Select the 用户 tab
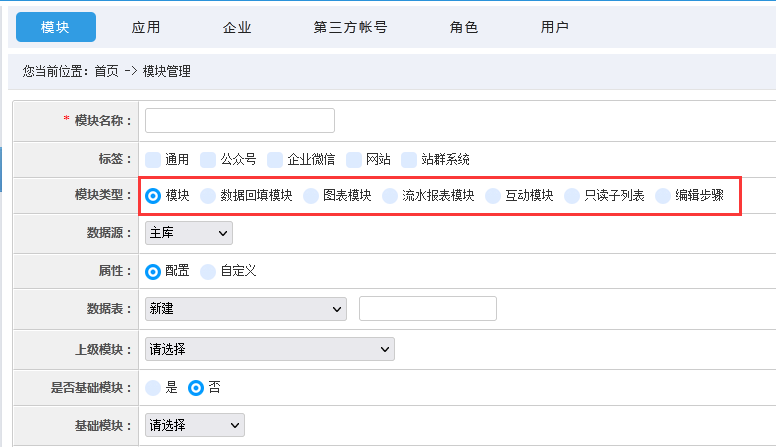The image size is (776, 447). point(554,27)
